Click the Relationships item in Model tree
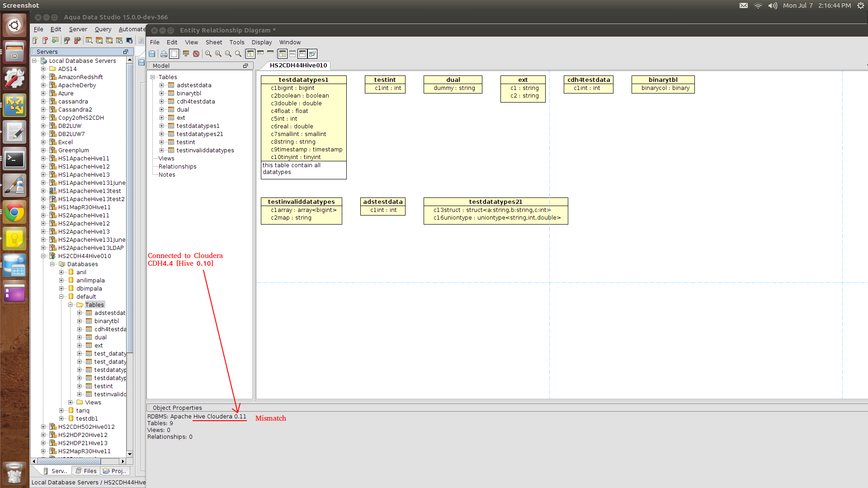 click(177, 167)
